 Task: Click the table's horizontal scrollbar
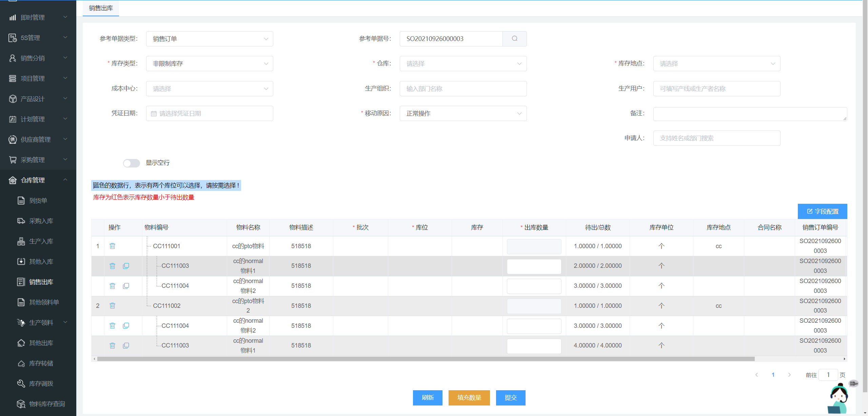pyautogui.click(x=426, y=359)
